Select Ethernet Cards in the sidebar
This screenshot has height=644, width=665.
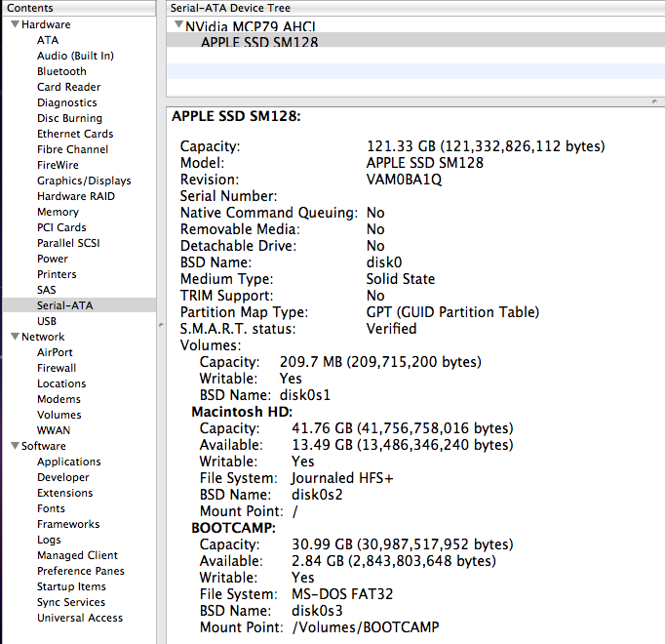click(x=75, y=134)
